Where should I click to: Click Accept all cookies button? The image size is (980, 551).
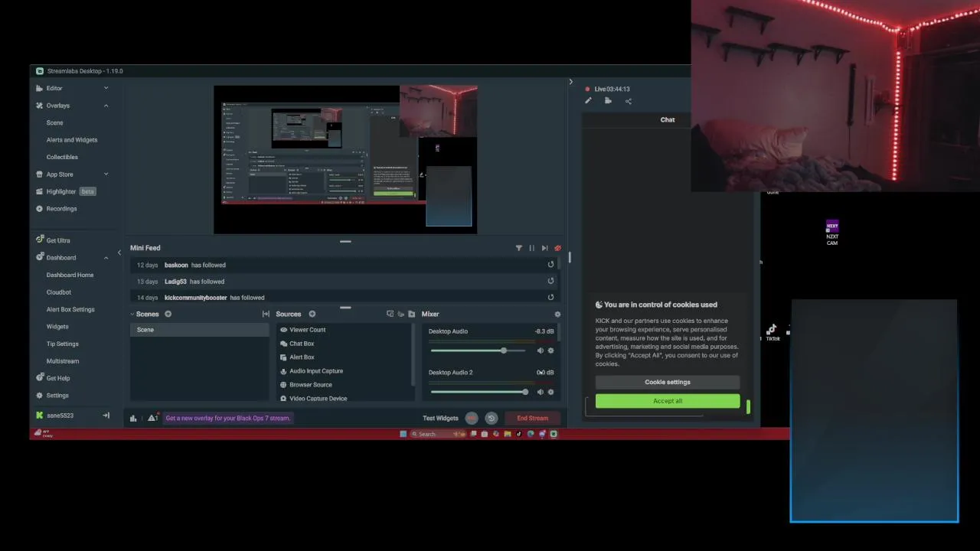coord(668,401)
